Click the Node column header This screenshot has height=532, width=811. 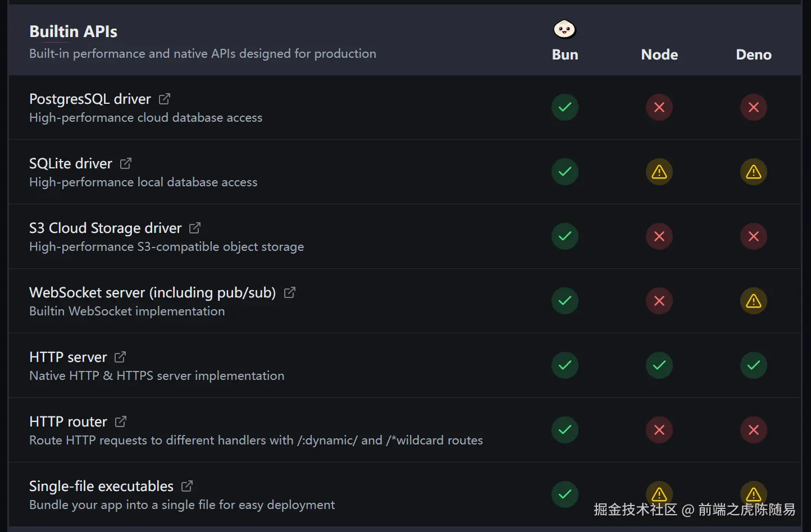click(x=659, y=54)
